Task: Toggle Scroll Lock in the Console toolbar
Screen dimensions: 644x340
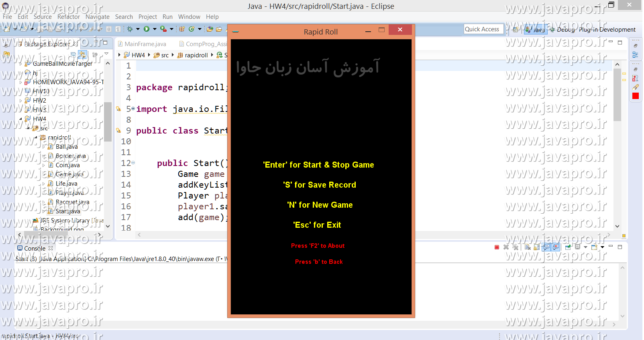Action: pyautogui.click(x=537, y=247)
